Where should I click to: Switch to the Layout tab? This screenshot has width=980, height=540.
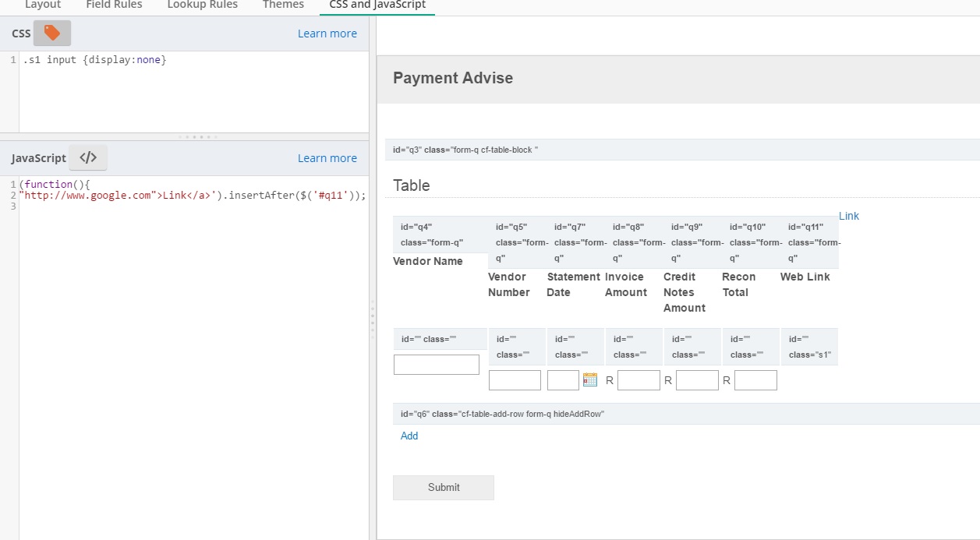pos(43,5)
